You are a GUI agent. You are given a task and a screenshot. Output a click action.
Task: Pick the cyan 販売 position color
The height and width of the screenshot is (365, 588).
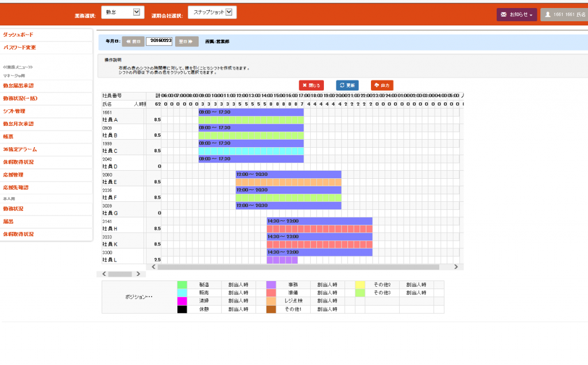pos(182,293)
